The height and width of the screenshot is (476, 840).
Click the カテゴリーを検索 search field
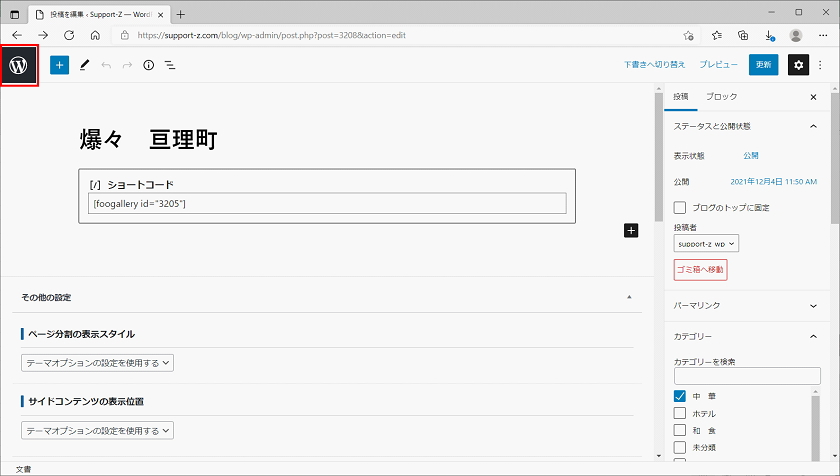click(x=746, y=376)
